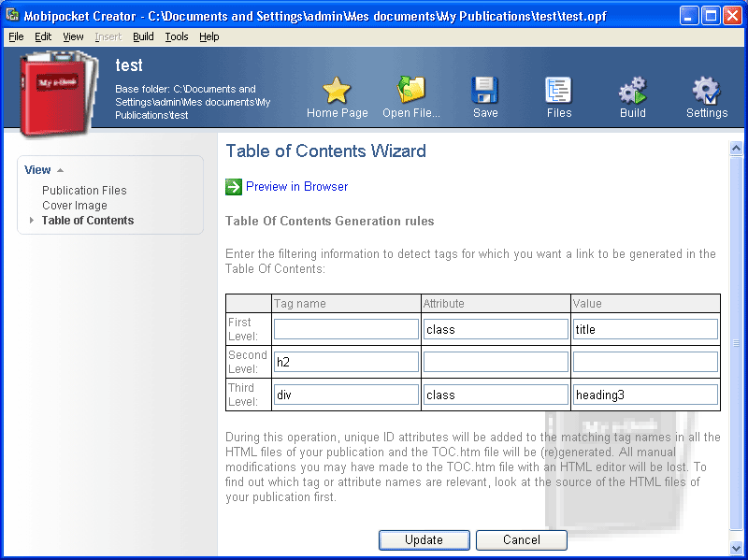
Task: Collapse the View panel arrow
Action: 60,170
